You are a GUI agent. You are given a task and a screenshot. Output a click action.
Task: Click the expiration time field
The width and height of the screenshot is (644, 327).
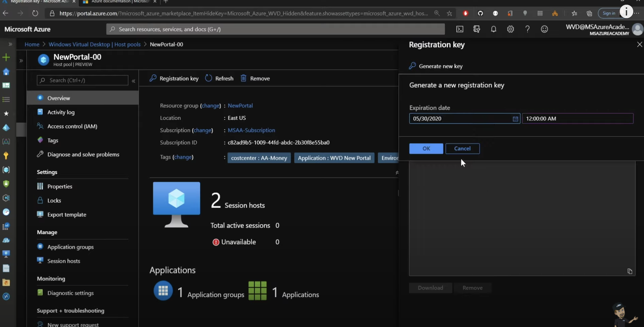pos(577,119)
